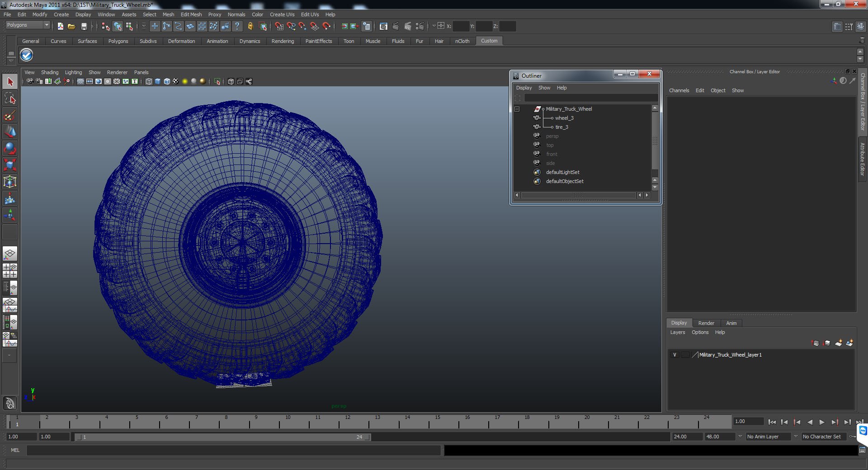The image size is (868, 470).
Task: Select tire_3 in the Outliner
Action: click(561, 127)
